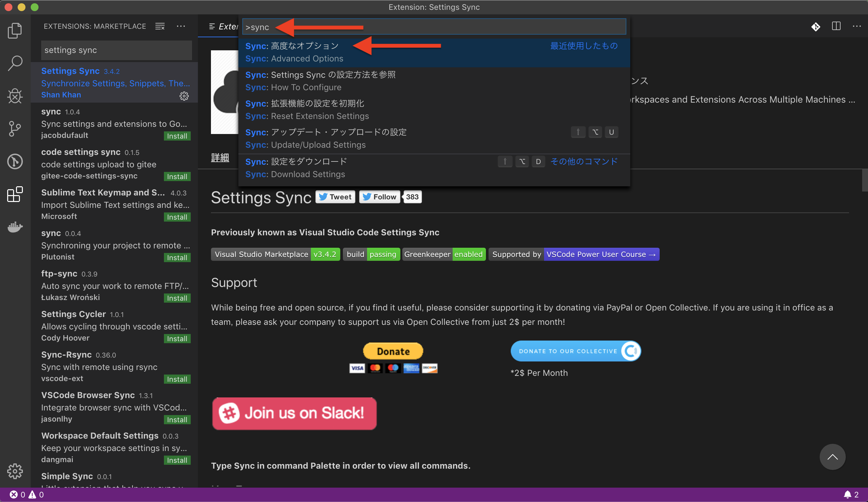Viewport: 868px width, 502px height.
Task: Click the warnings count in status bar
Action: click(x=36, y=495)
